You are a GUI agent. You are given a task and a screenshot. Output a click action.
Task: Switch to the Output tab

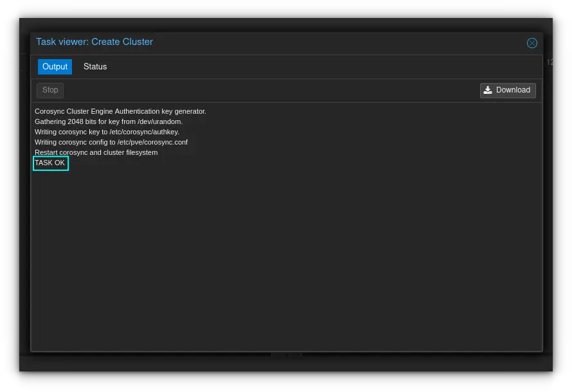pos(55,67)
